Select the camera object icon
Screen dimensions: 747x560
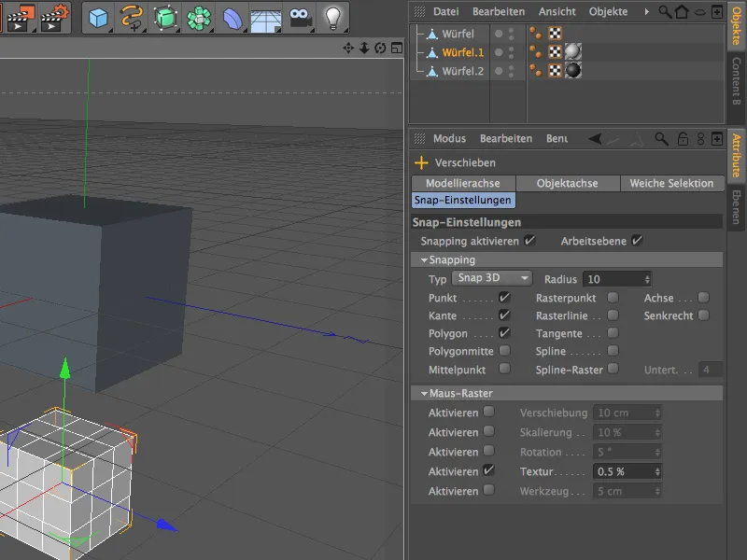(x=299, y=17)
